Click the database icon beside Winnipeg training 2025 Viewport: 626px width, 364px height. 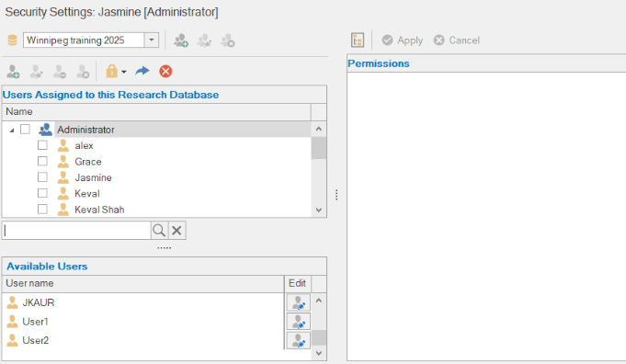12,40
